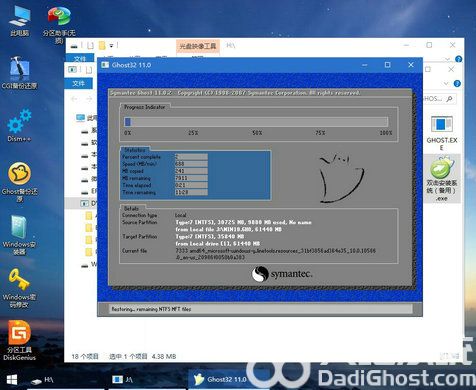Viewport: 476px width, 390px height.
Task: Click the back arrow in the front Explorer window
Action: 74,99
